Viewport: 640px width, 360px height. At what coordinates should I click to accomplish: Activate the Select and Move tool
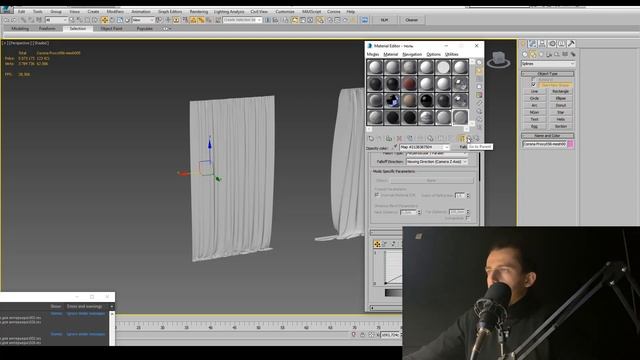pyautogui.click(x=104, y=20)
